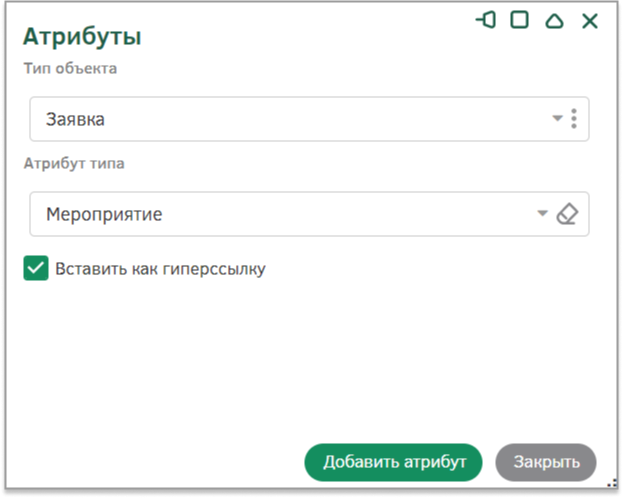623x498 pixels.
Task: Click the Вставить как гиперссылку label text
Action: pyautogui.click(x=160, y=269)
